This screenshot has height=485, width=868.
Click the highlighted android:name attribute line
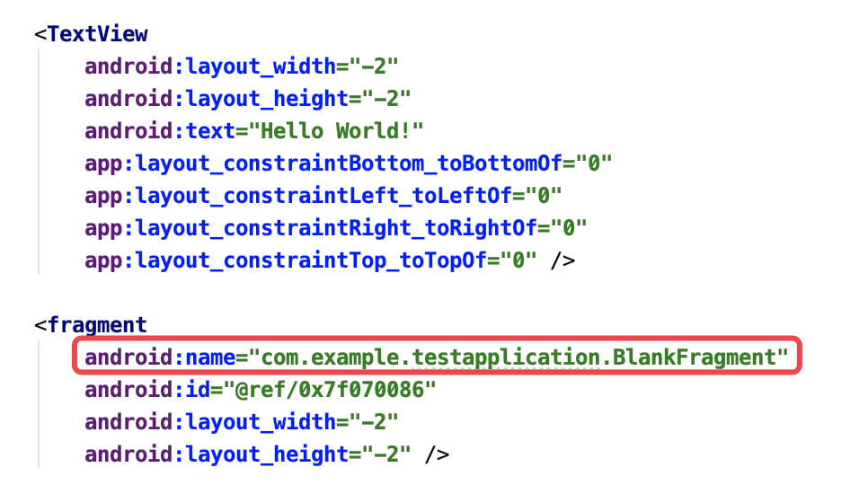click(x=437, y=357)
